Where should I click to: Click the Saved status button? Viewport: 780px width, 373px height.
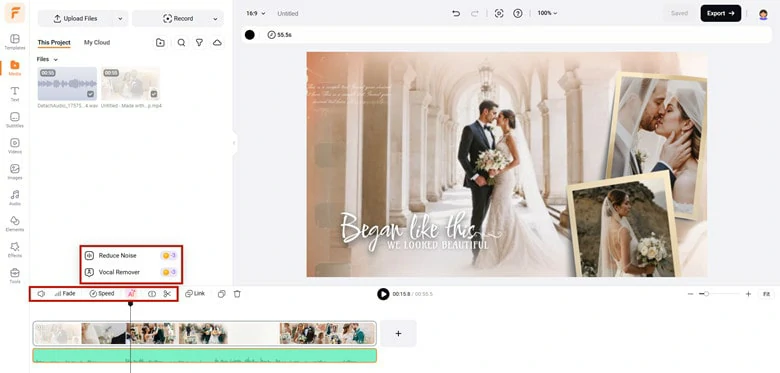(x=679, y=13)
